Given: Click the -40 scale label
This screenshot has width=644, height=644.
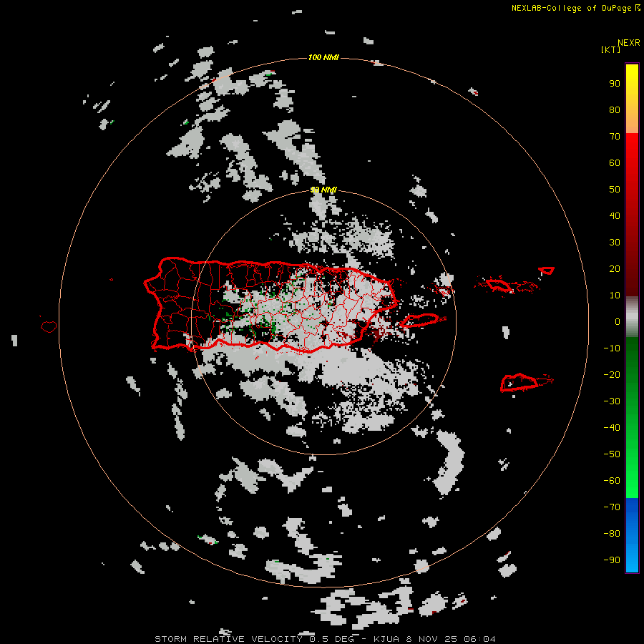Looking at the screenshot, I should point(612,428).
